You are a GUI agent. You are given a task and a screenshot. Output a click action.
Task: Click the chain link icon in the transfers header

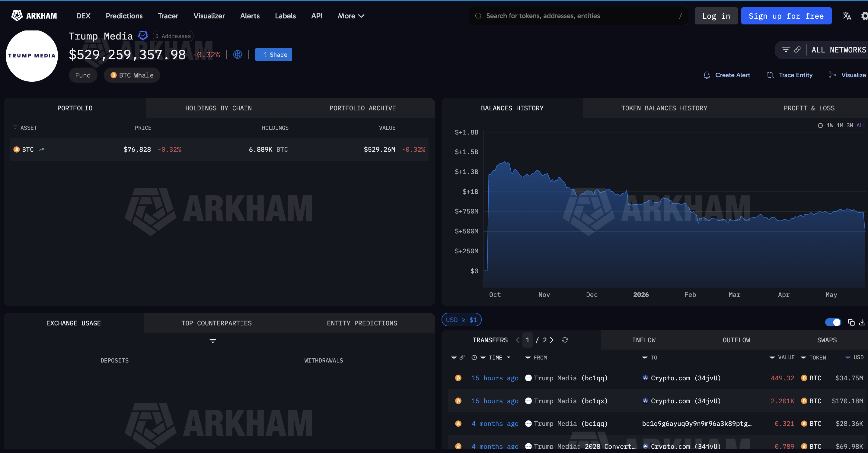tap(462, 357)
